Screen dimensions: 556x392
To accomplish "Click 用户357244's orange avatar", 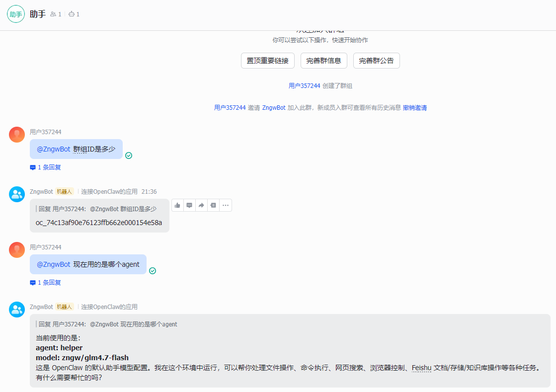I will point(16,134).
